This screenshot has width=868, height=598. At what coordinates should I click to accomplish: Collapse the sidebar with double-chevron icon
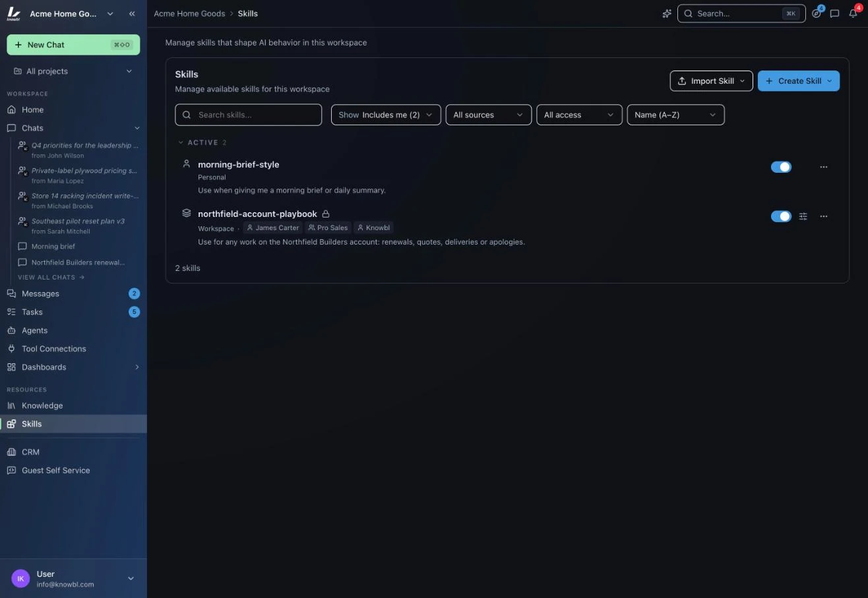tap(132, 13)
